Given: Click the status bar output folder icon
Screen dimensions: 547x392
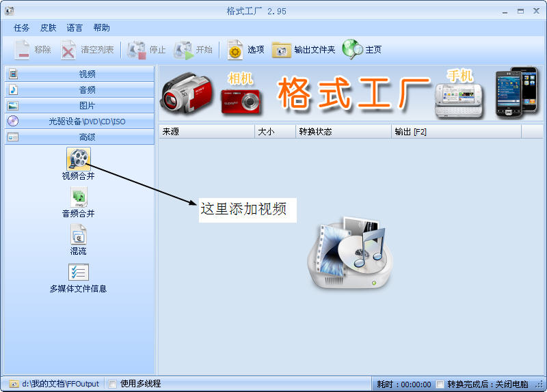Looking at the screenshot, I should pos(14,384).
